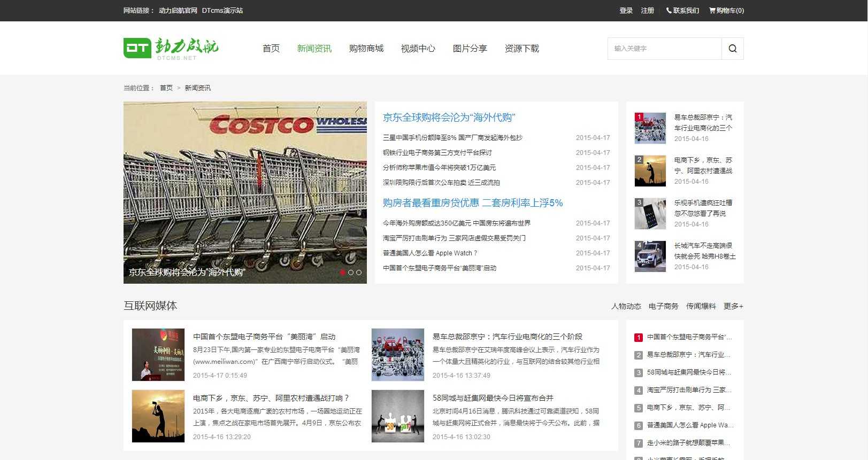Viewport: 868px width, 460px height.
Task: Open the 电子商务 category link
Action: click(x=663, y=306)
